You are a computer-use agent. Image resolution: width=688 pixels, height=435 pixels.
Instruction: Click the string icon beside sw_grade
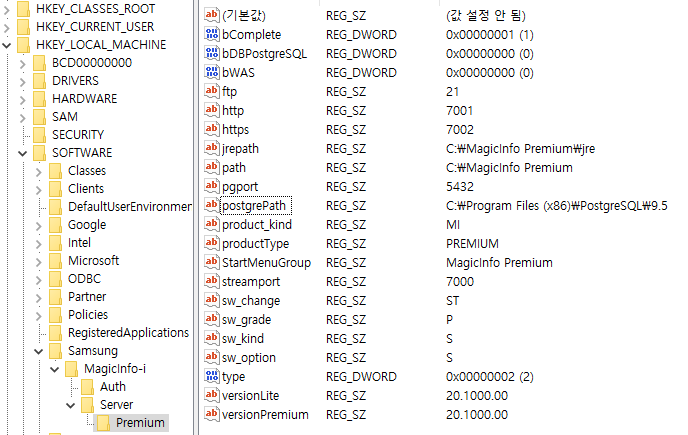point(211,319)
